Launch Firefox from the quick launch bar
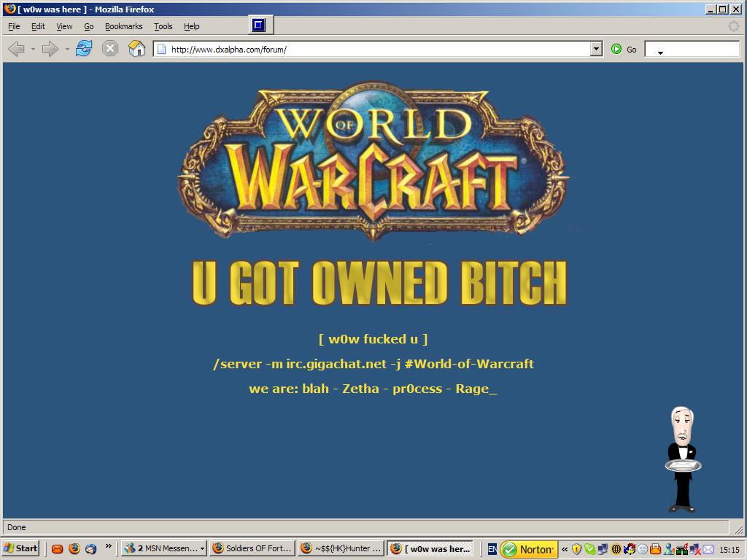Screen dimensions: 747x560 [74, 548]
